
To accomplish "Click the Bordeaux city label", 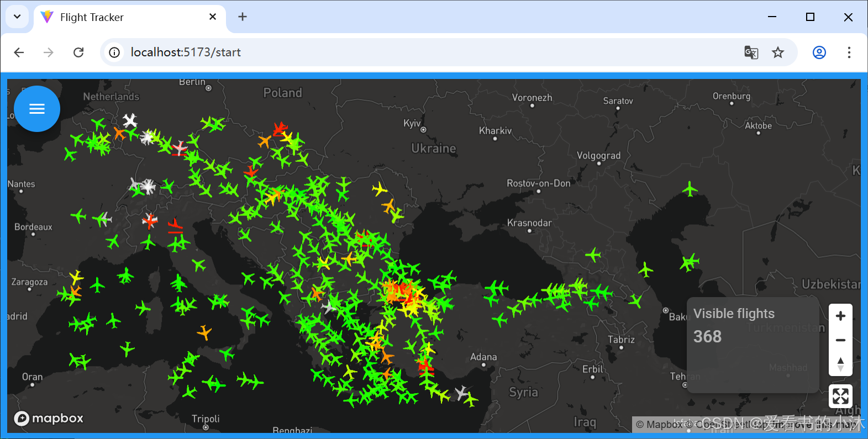I will tap(33, 227).
